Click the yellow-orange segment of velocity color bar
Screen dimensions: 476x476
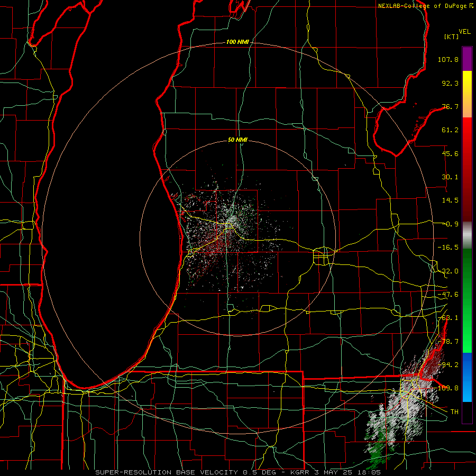coord(467,94)
